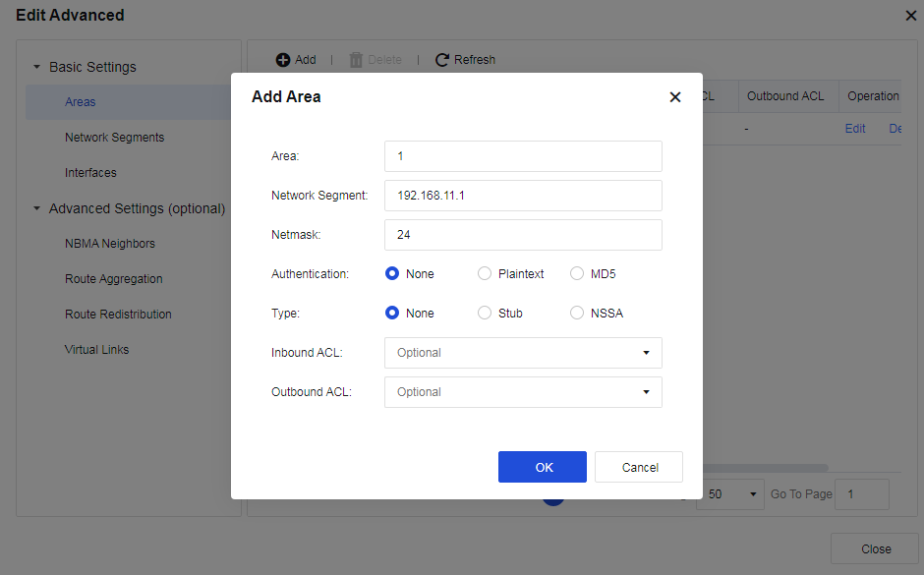The width and height of the screenshot is (924, 575).
Task: Close the Add Area dialog
Action: [674, 97]
